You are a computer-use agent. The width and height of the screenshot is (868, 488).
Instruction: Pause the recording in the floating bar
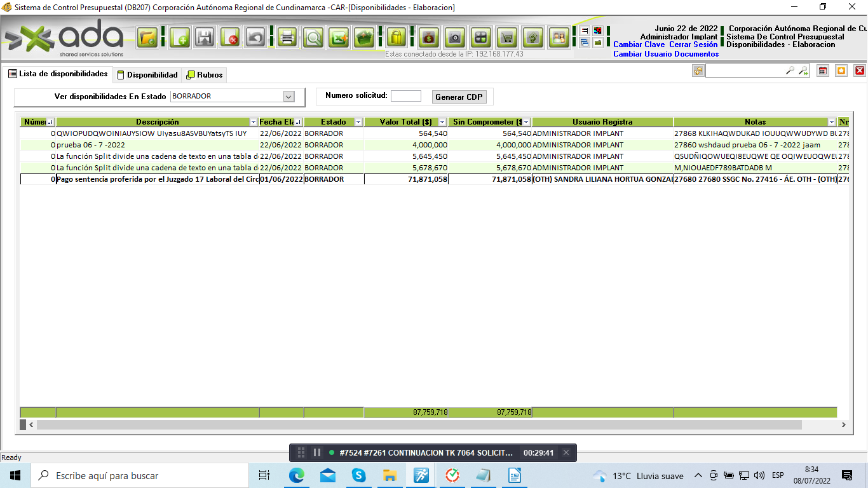[x=317, y=452]
